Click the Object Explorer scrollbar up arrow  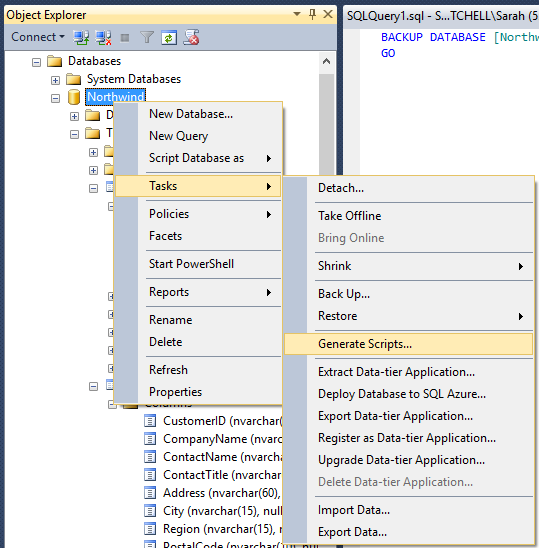click(x=326, y=62)
